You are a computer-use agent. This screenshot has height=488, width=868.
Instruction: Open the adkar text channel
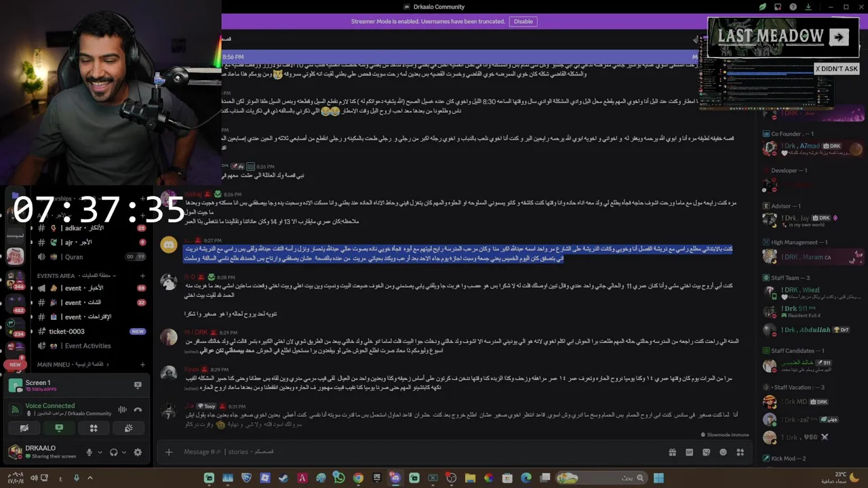tap(92, 228)
